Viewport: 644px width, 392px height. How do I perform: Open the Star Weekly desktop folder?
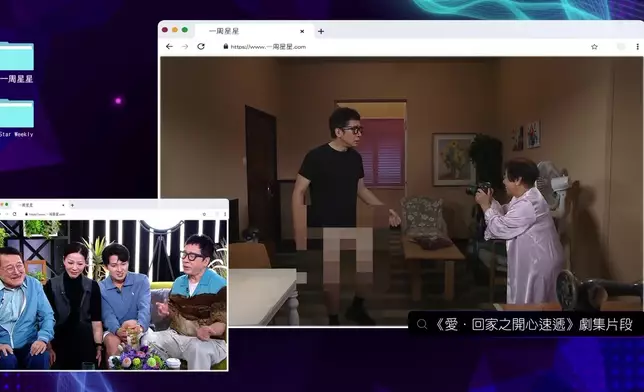[16, 118]
